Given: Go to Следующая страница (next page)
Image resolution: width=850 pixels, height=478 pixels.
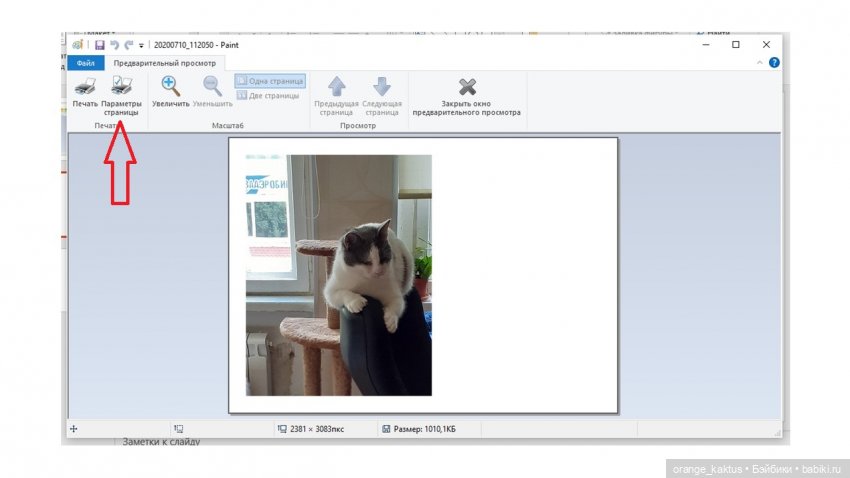Looking at the screenshot, I should tap(382, 87).
